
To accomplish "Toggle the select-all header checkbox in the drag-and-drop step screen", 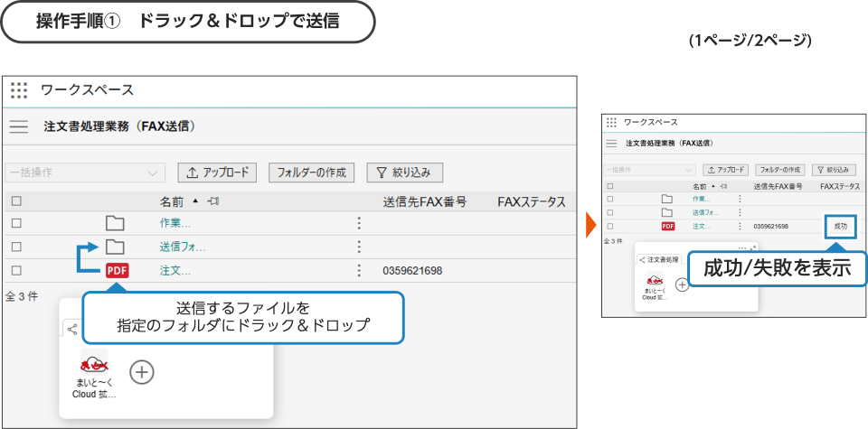I will [16, 201].
